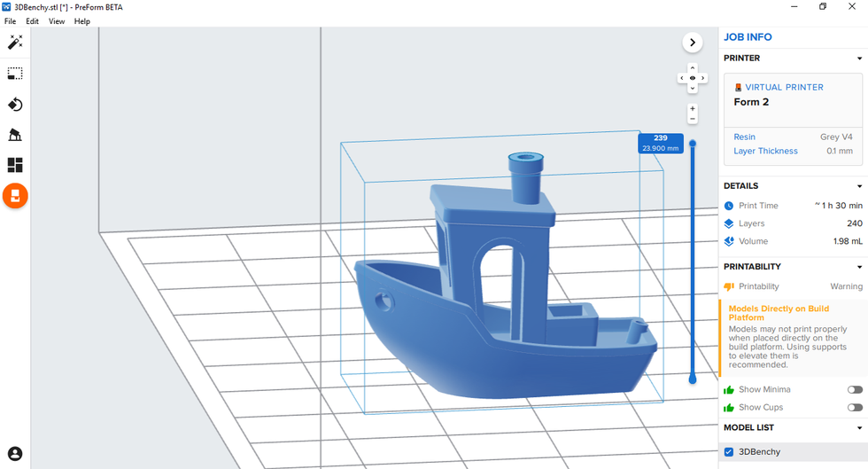The height and width of the screenshot is (469, 868).
Task: Click the Virtual Printer icon
Action: 738,88
